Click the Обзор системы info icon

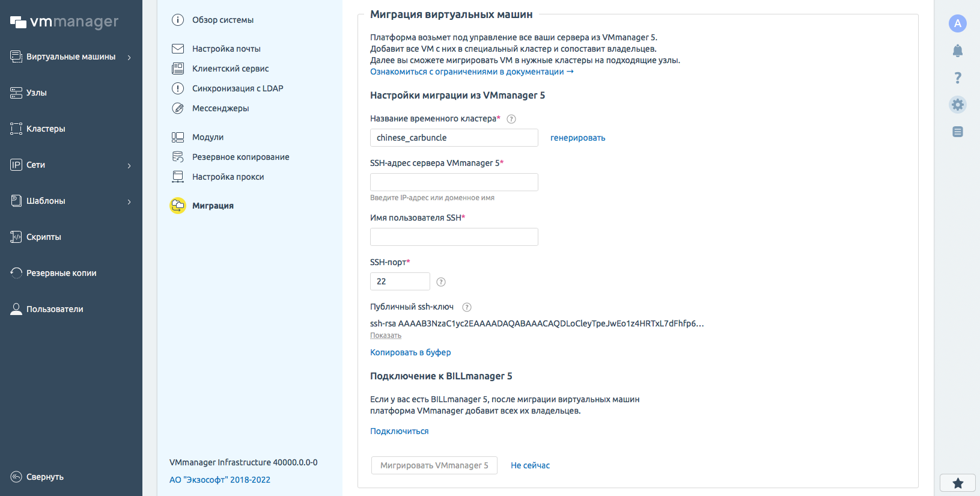(x=178, y=20)
